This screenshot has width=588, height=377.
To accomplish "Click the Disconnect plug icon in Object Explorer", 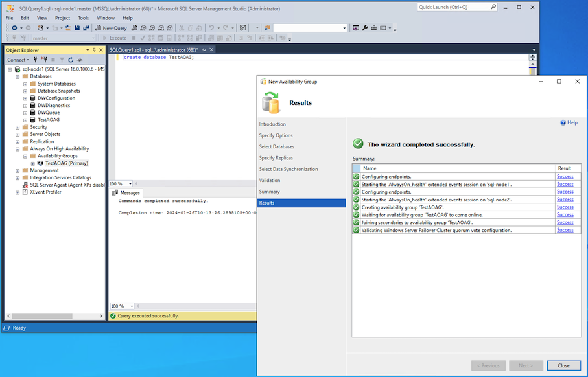I will tap(44, 60).
